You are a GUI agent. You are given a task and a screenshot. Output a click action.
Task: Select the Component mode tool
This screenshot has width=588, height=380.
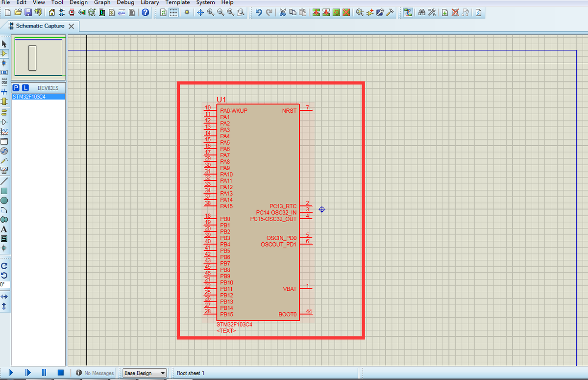pyautogui.click(x=4, y=53)
